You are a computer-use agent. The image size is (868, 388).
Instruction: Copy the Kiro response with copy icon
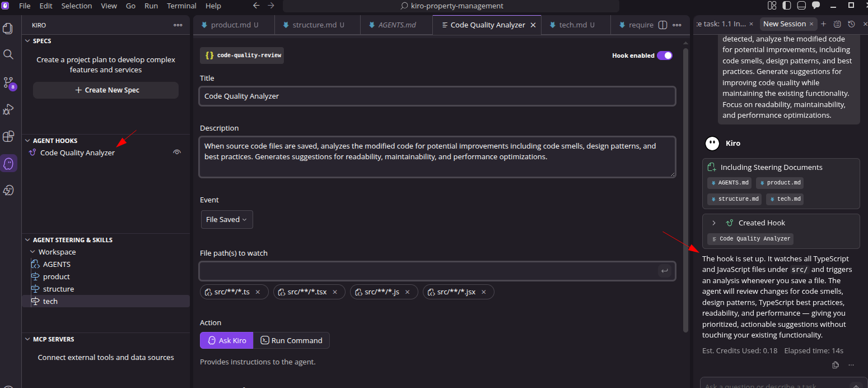[836, 365]
